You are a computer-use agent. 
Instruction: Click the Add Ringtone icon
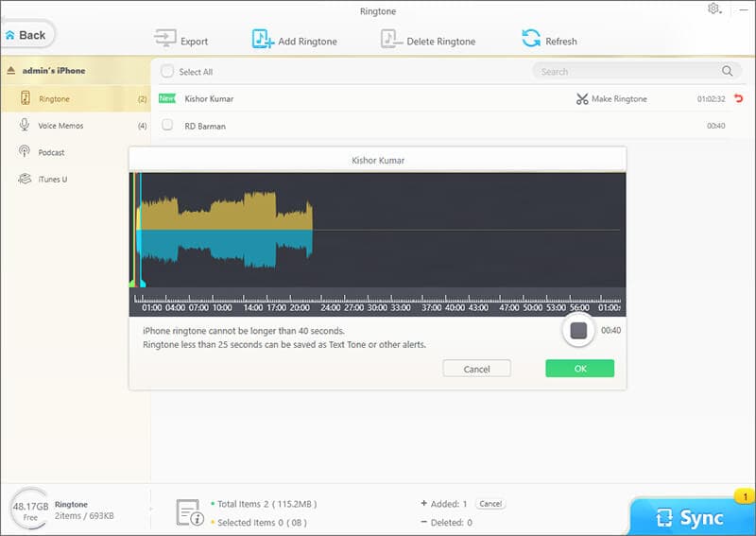click(263, 39)
